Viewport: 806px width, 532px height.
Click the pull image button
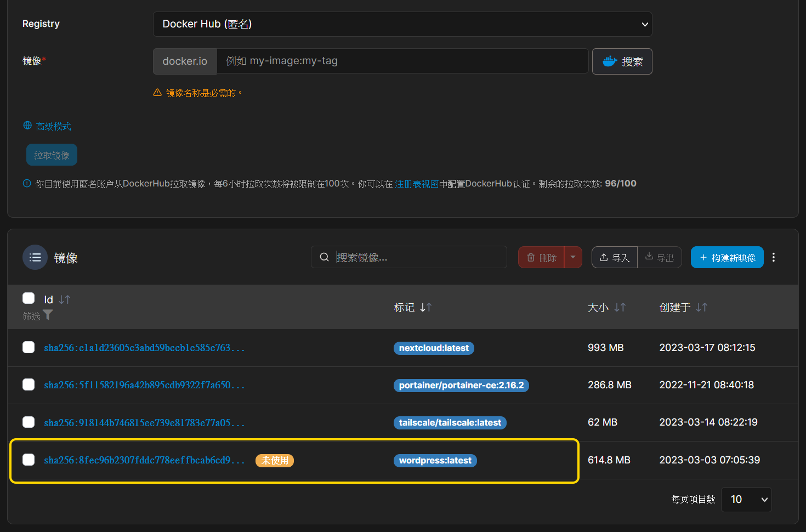(x=52, y=155)
